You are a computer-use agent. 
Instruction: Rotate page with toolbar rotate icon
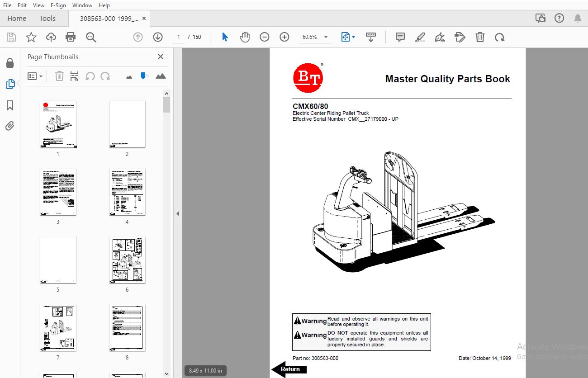(x=500, y=37)
